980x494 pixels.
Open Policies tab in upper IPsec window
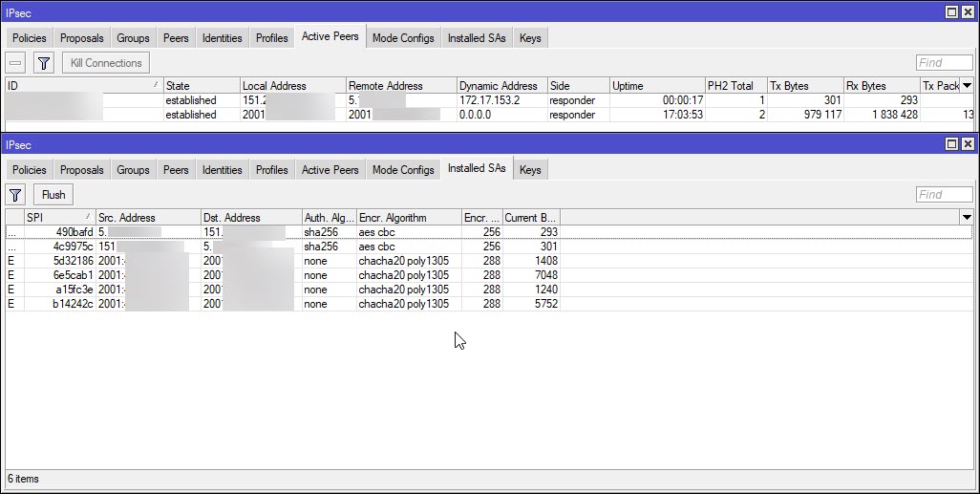pyautogui.click(x=30, y=38)
